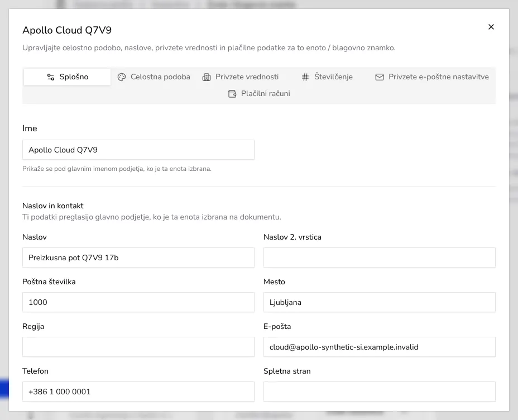Click the building icon for Privzete vrednosti

(207, 77)
